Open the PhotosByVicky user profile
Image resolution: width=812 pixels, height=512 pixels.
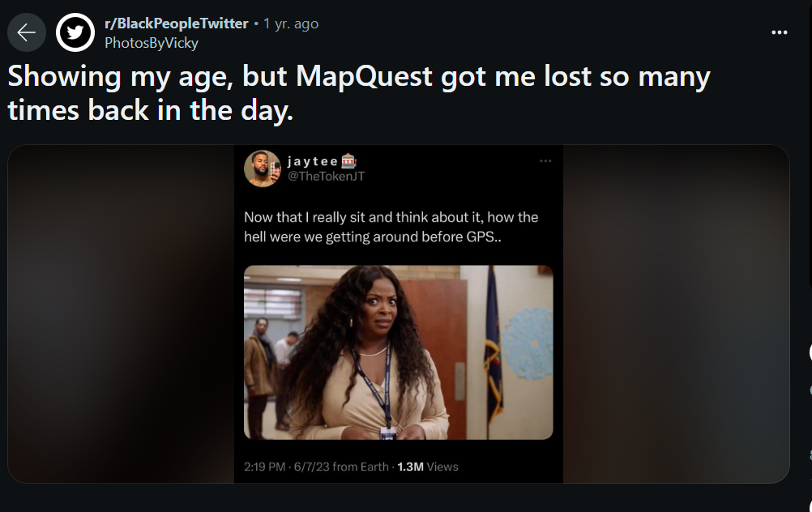click(x=152, y=43)
